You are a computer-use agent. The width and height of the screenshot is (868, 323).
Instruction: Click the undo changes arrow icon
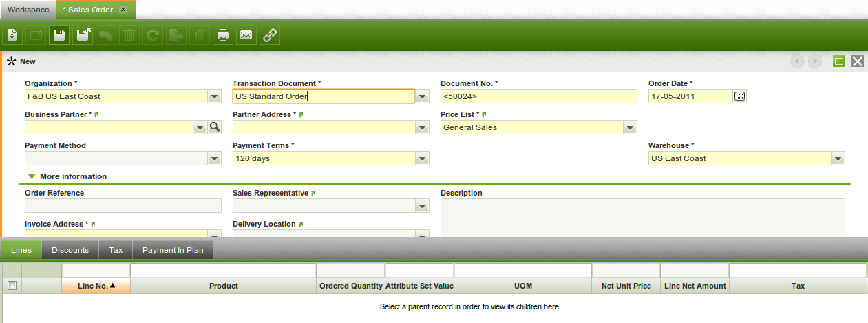(106, 34)
